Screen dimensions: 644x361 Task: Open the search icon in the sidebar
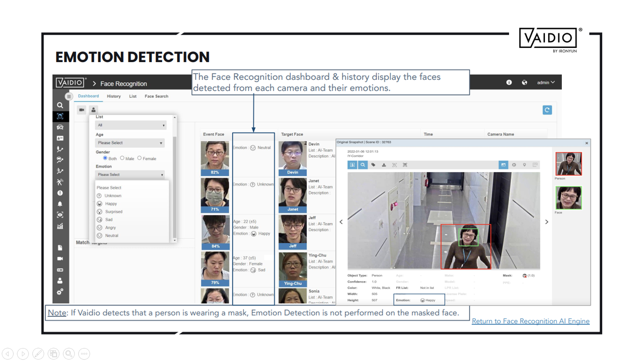[60, 105]
